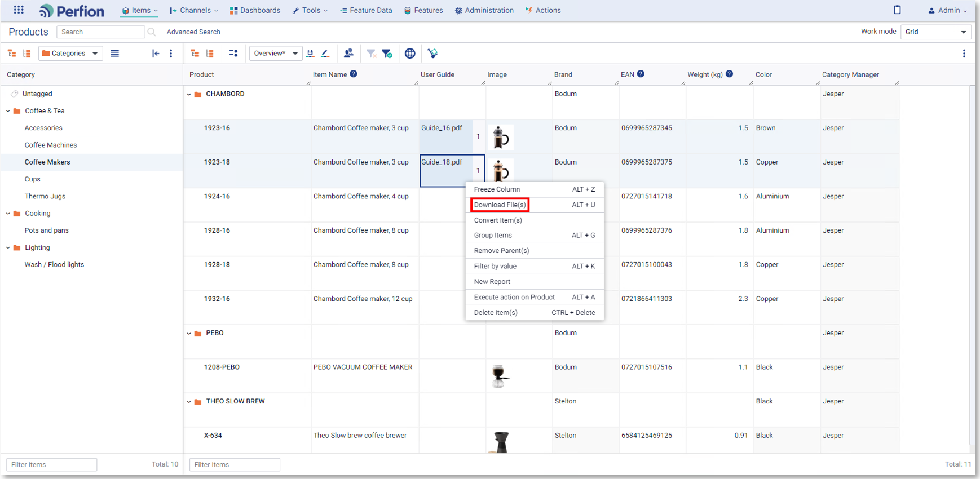Click the users icon in the grid toolbar
Image resolution: width=980 pixels, height=479 pixels.
pos(348,53)
